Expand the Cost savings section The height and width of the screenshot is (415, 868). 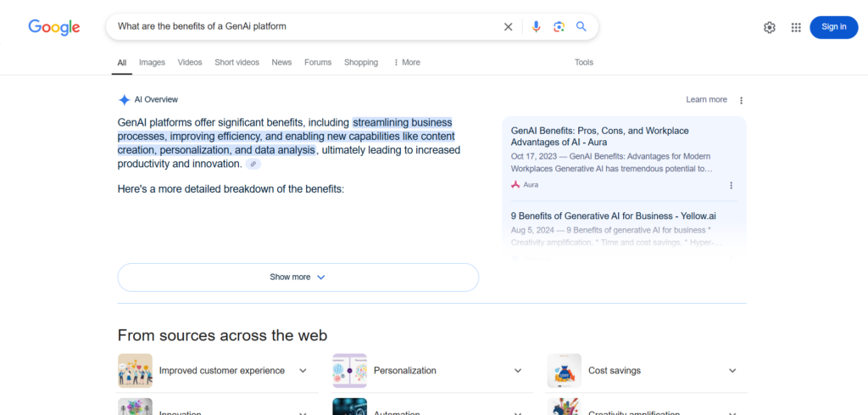coord(732,371)
